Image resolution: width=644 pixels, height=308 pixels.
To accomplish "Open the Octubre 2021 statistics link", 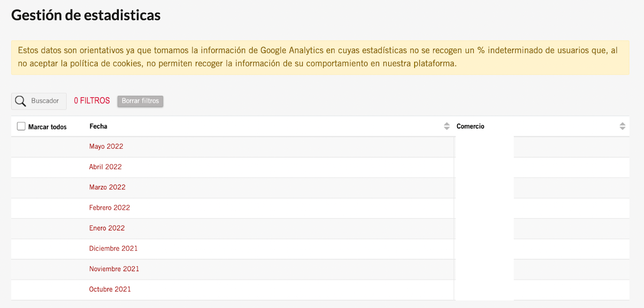I will 110,289.
